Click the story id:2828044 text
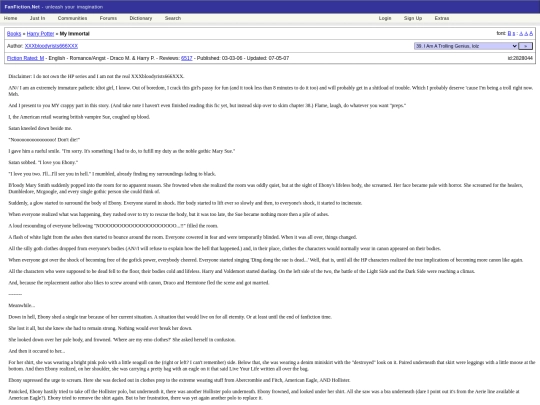This screenshot has height=405, width=540. point(520,58)
